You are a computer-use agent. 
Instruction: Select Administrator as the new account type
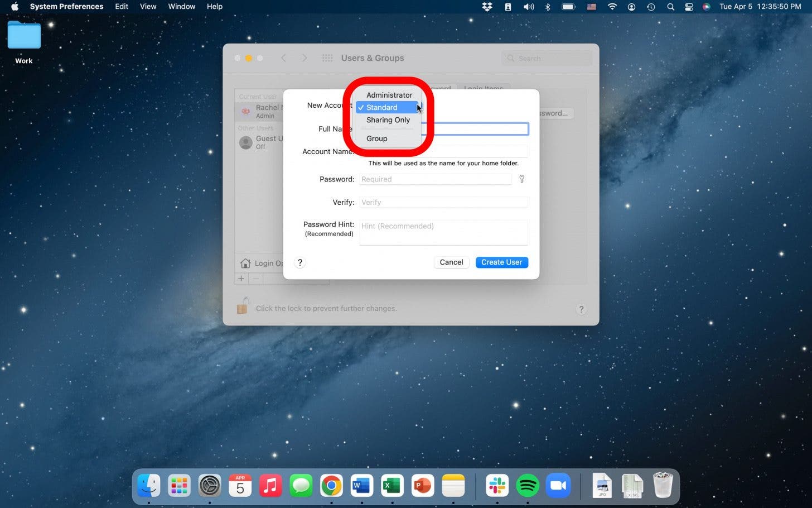click(x=389, y=95)
